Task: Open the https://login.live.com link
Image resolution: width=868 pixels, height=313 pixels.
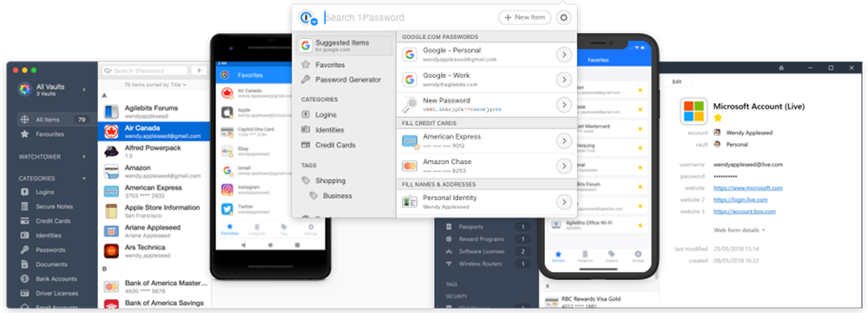Action: [740, 199]
